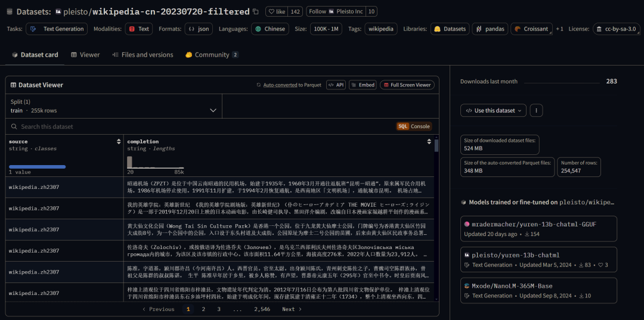Open Mxode/NanoLM-365M-Base model
644x320 pixels.
point(538,290)
